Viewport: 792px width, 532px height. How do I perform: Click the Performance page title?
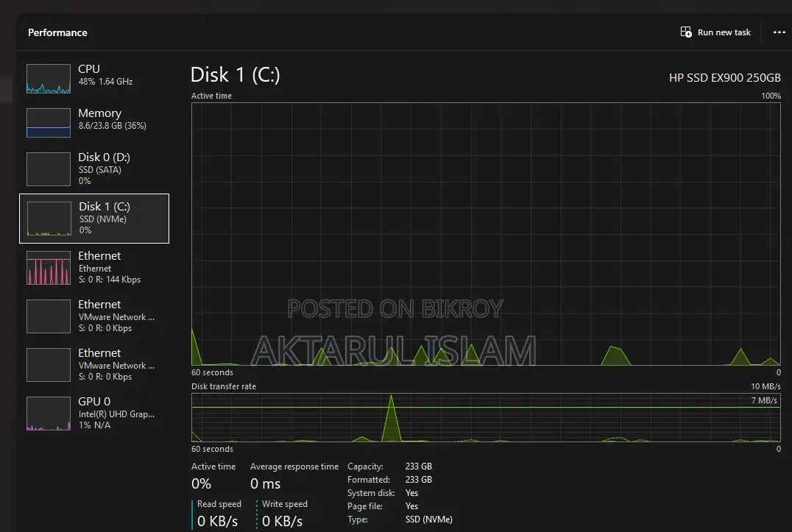tap(57, 33)
